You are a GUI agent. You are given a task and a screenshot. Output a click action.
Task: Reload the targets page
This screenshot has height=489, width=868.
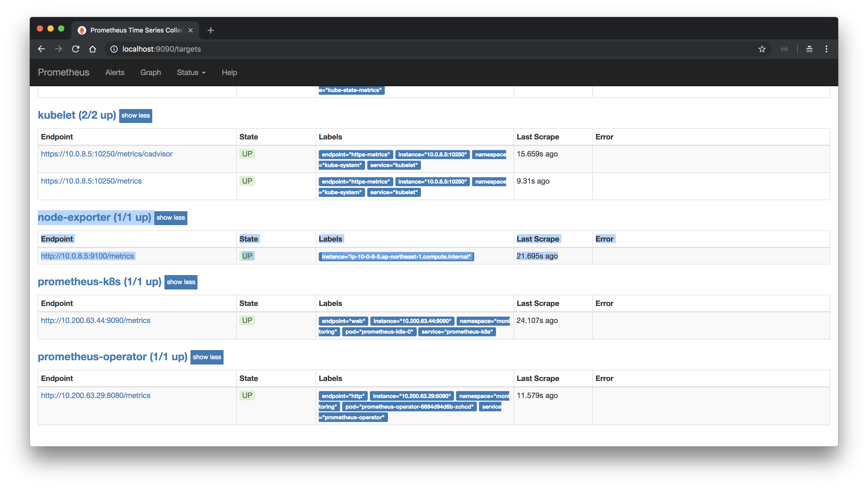coord(76,49)
